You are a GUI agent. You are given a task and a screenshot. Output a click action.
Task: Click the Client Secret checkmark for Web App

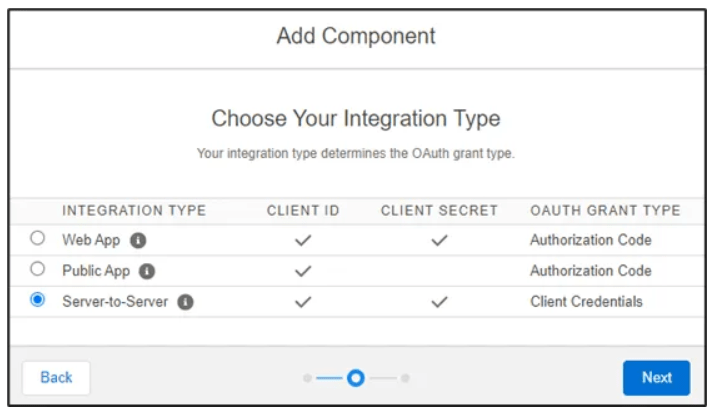(438, 240)
